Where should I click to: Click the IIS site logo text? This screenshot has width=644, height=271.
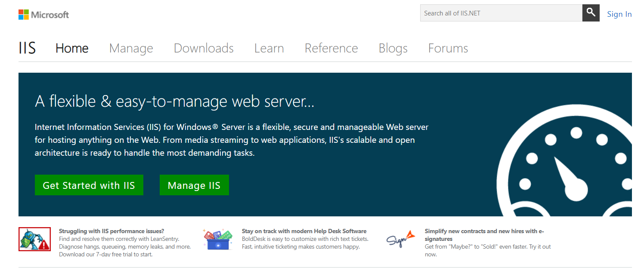(x=27, y=48)
